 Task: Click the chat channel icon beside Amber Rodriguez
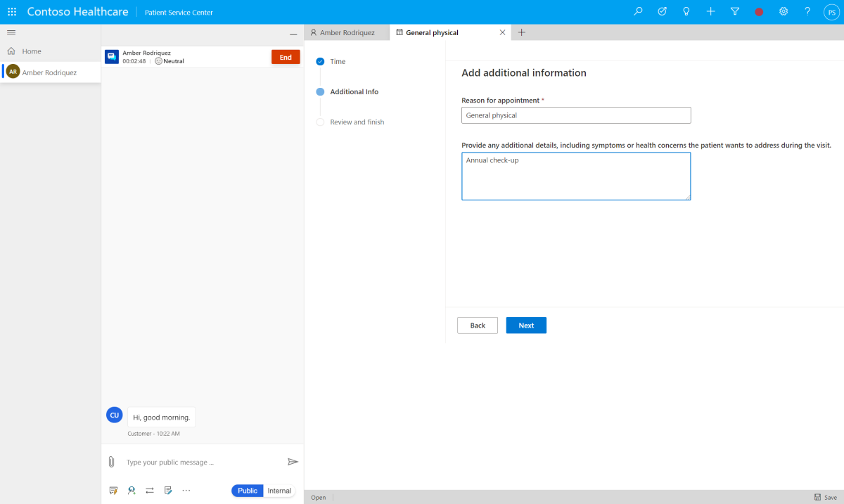click(x=112, y=57)
